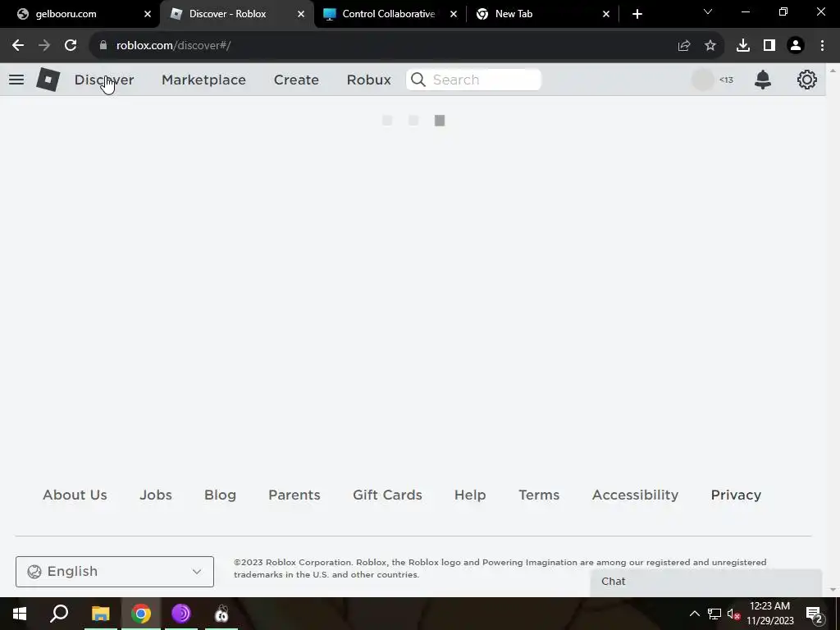Image resolution: width=840 pixels, height=630 pixels.
Task: Close the Discover - Roblox tab
Action: 301,14
